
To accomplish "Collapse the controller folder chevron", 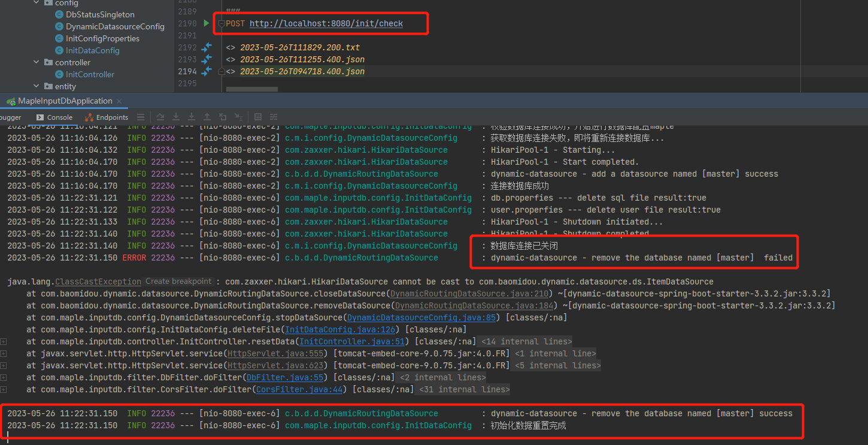I will pos(37,62).
